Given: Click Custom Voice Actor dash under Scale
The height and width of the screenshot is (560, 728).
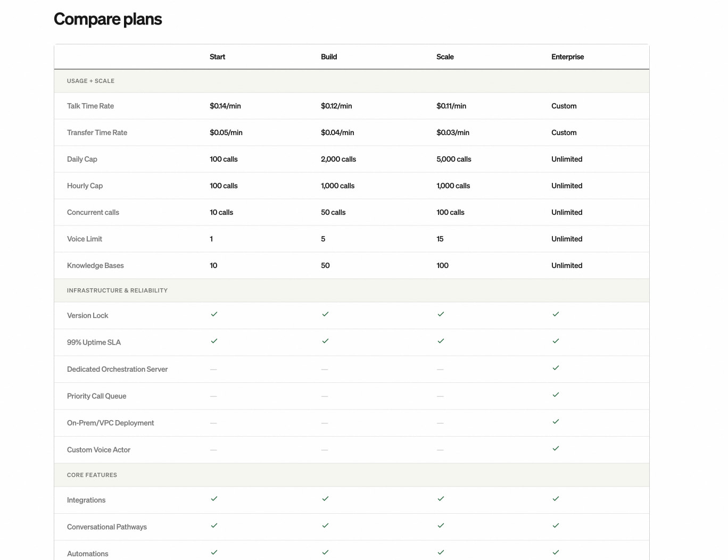Looking at the screenshot, I should (440, 450).
